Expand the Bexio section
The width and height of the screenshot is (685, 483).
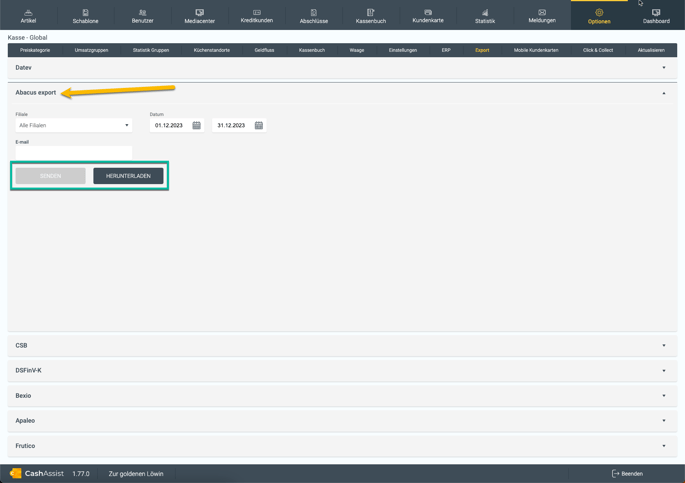tap(342, 396)
